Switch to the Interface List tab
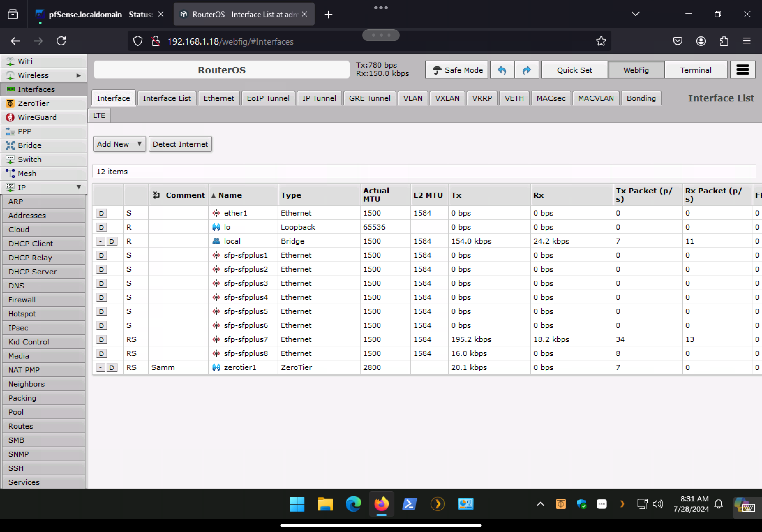This screenshot has width=762, height=532. (167, 98)
